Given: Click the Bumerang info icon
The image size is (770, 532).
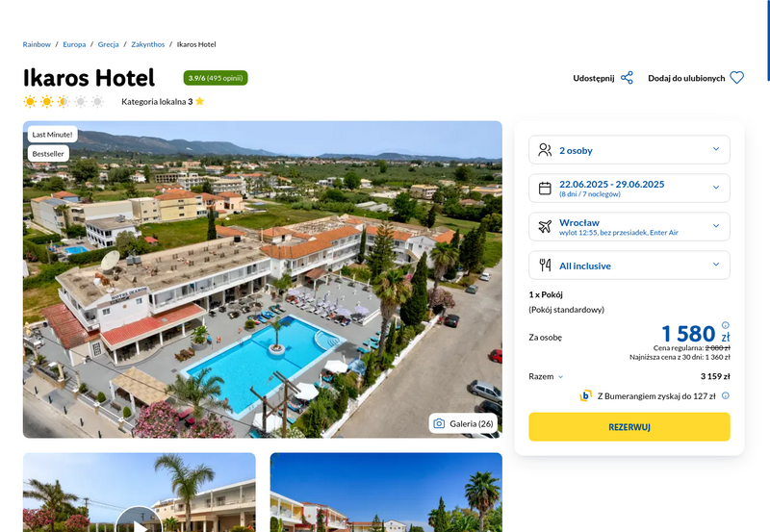Looking at the screenshot, I should pyautogui.click(x=726, y=395).
